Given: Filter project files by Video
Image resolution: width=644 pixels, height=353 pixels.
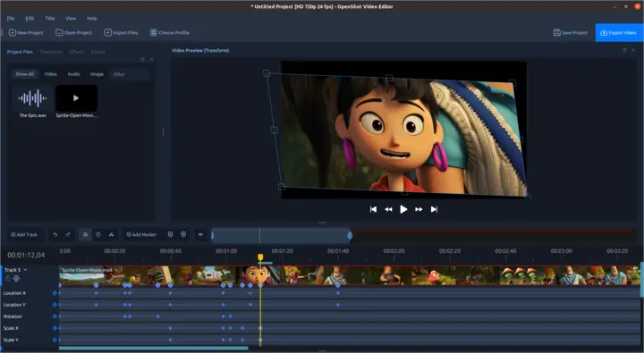Looking at the screenshot, I should 50,74.
